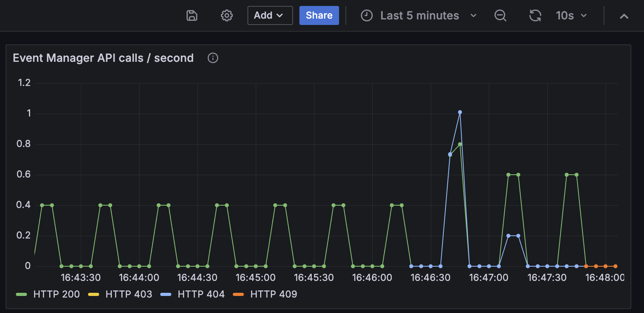Select the HTTP 200 peak point at 0.8
644x313 pixels.
pyautogui.click(x=460, y=144)
